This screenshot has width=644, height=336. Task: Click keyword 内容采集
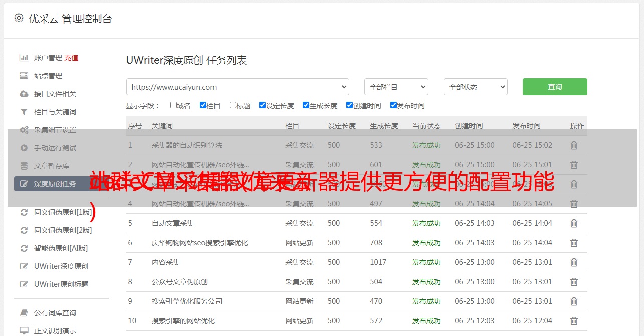tap(166, 262)
